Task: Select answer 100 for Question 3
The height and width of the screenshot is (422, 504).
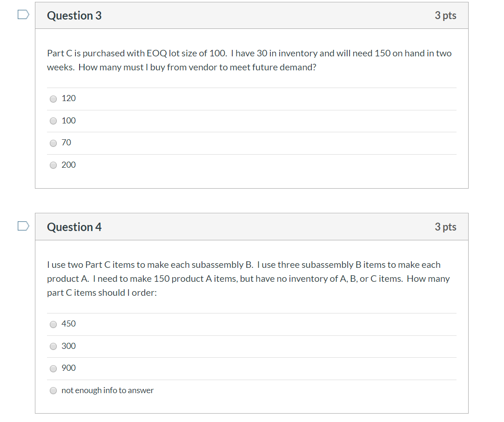Action: pos(53,121)
